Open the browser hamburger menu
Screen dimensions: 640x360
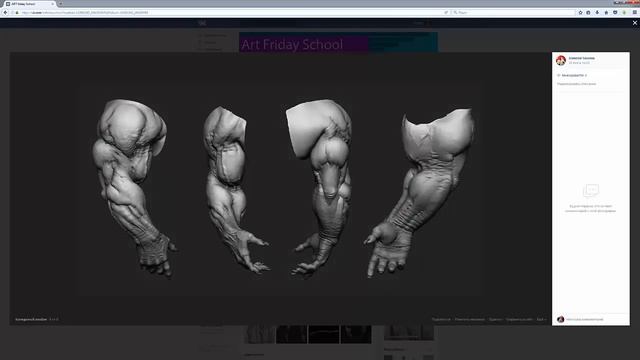coord(635,13)
